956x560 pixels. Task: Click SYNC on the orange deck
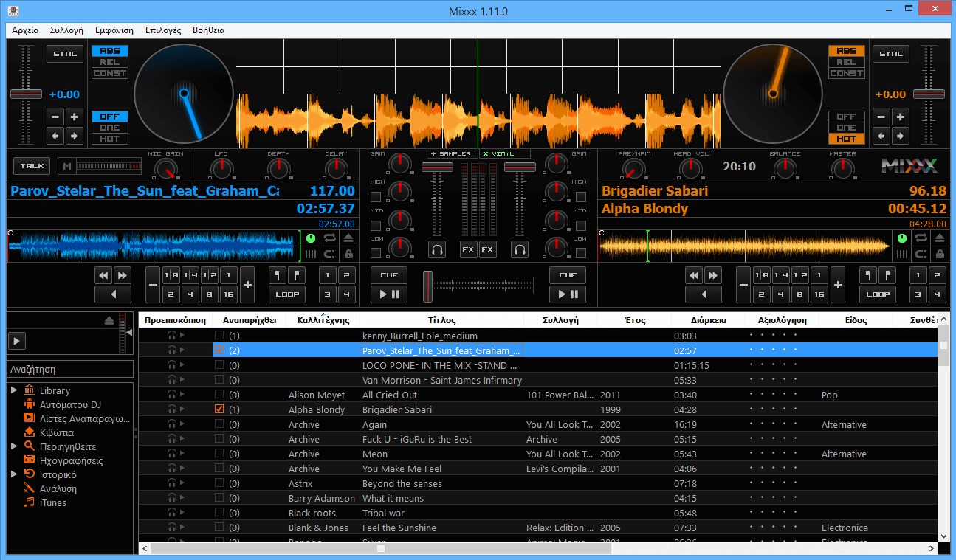pos(891,54)
